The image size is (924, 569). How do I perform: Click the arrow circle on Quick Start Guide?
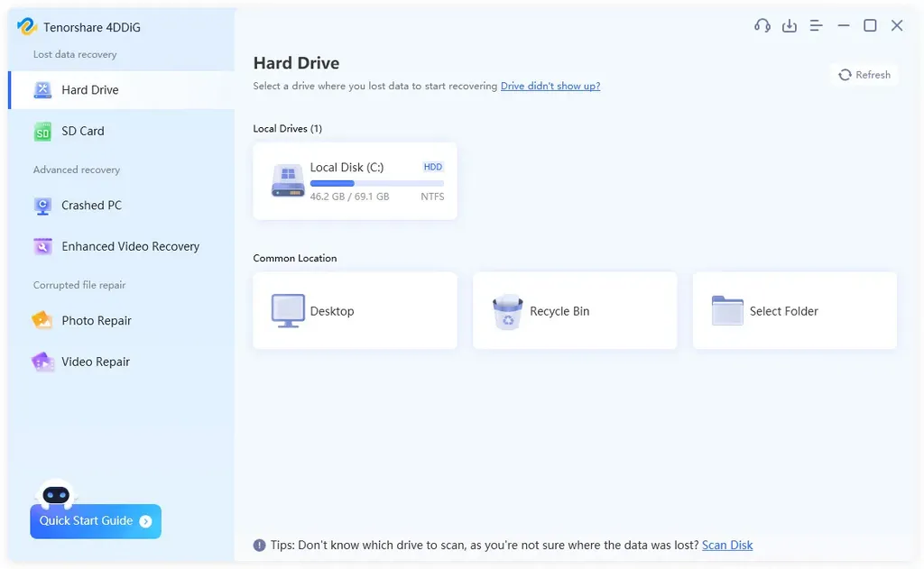(145, 521)
